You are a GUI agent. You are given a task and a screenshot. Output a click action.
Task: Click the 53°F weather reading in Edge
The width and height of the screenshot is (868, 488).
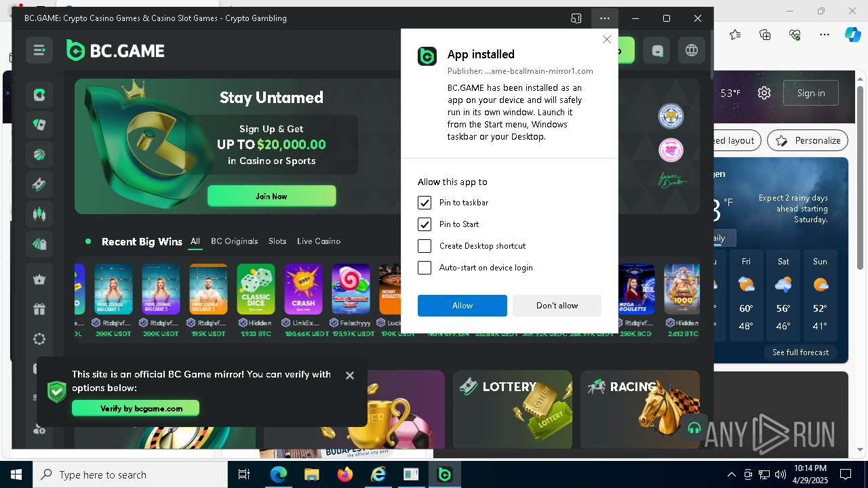point(730,93)
